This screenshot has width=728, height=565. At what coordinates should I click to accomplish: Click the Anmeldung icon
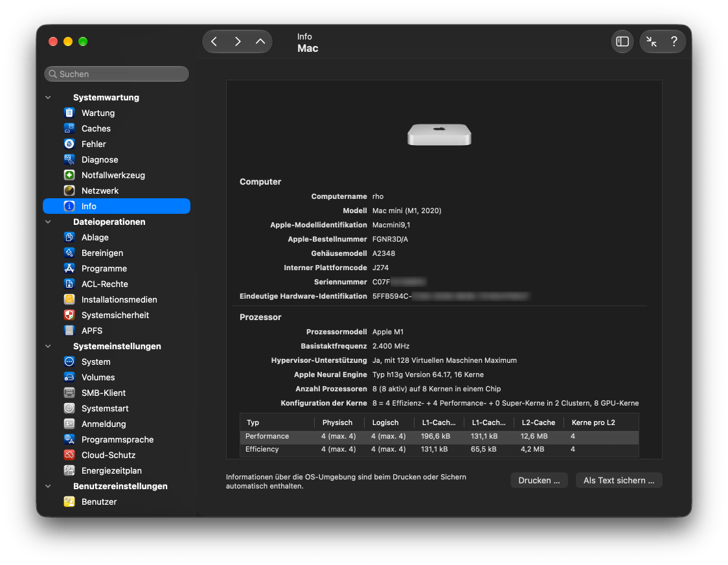tap(69, 424)
